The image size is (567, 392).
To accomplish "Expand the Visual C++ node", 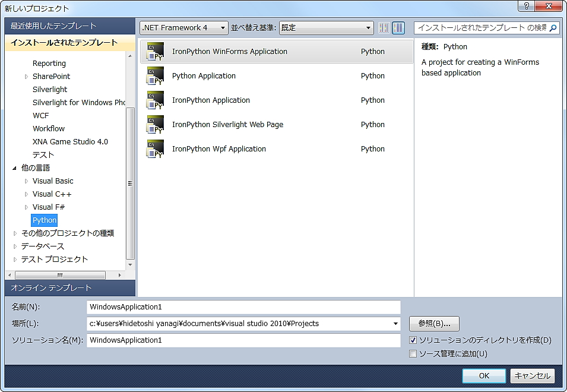I will click(26, 194).
